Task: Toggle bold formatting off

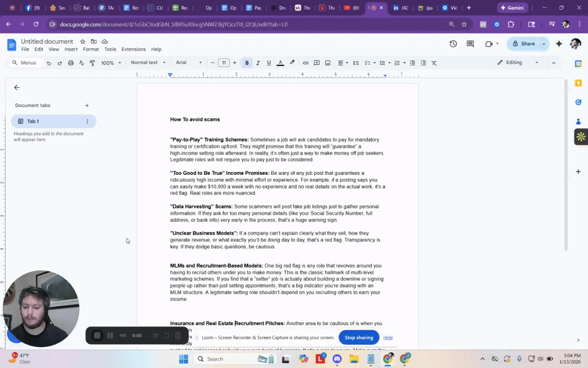Action: [x=247, y=63]
